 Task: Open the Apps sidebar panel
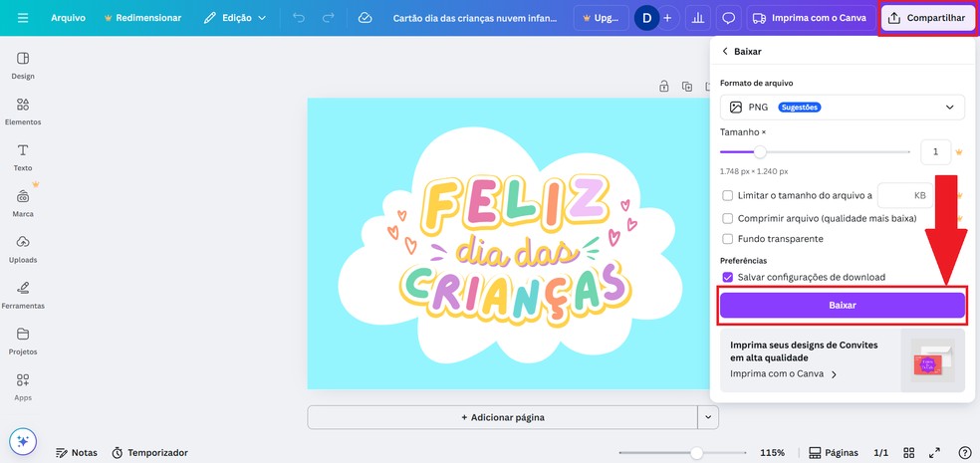[x=23, y=387]
